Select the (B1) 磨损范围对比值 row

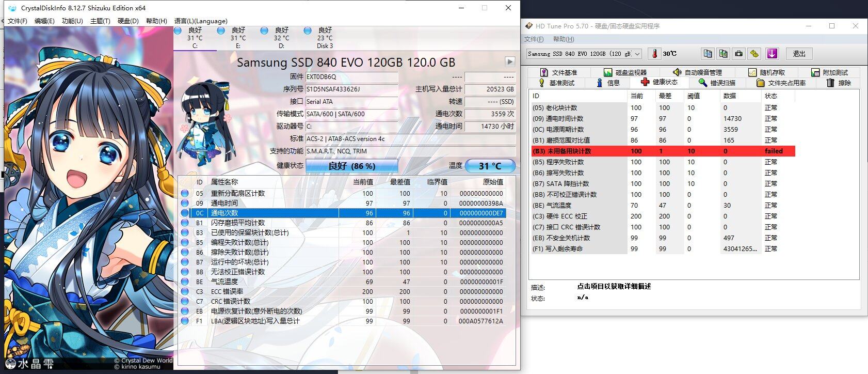click(x=663, y=140)
